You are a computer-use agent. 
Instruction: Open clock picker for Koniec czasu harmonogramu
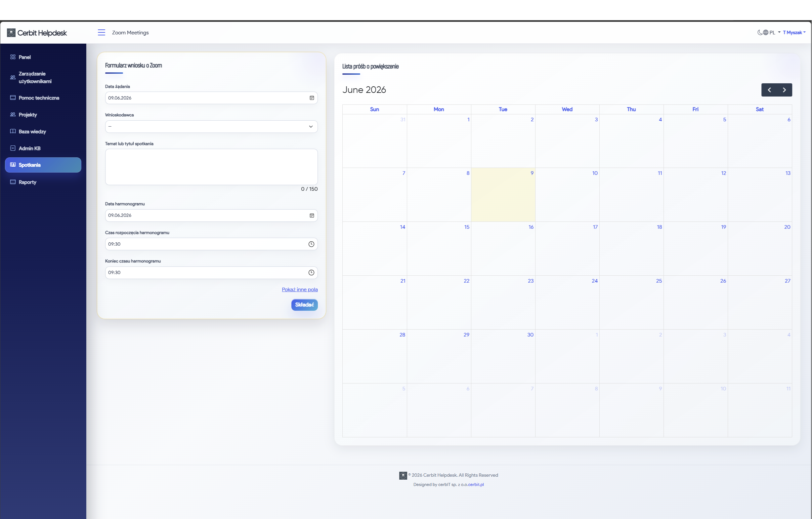[x=311, y=273]
